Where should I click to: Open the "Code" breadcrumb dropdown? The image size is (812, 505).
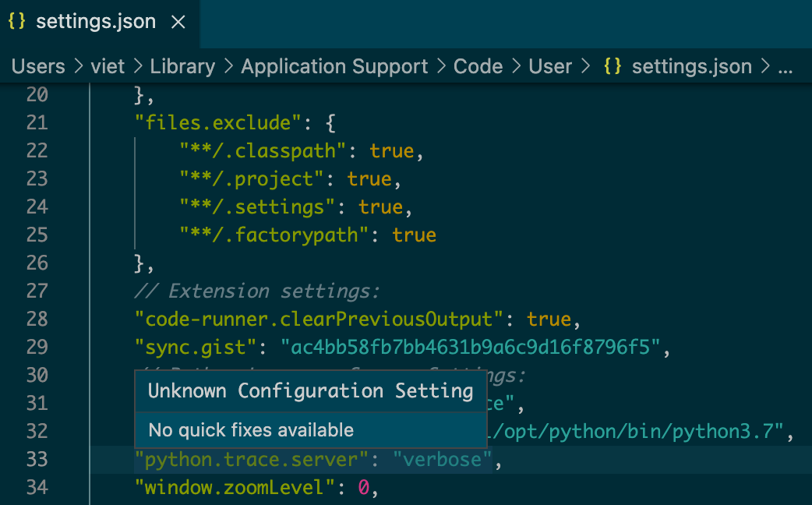click(478, 66)
